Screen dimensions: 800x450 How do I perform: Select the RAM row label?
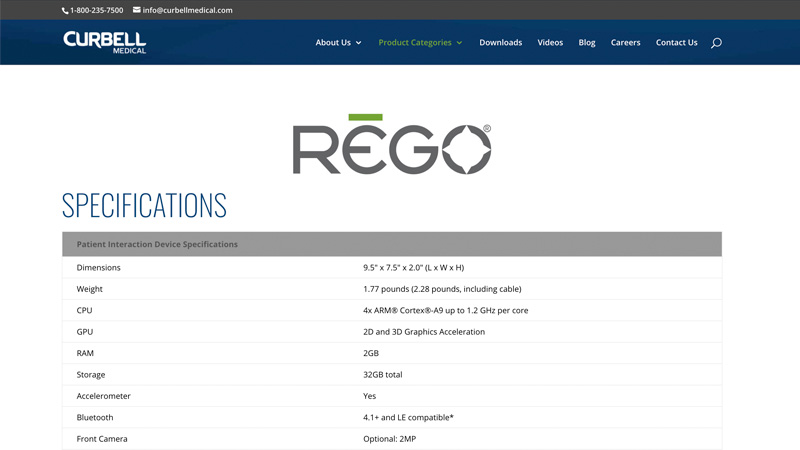pyautogui.click(x=85, y=353)
